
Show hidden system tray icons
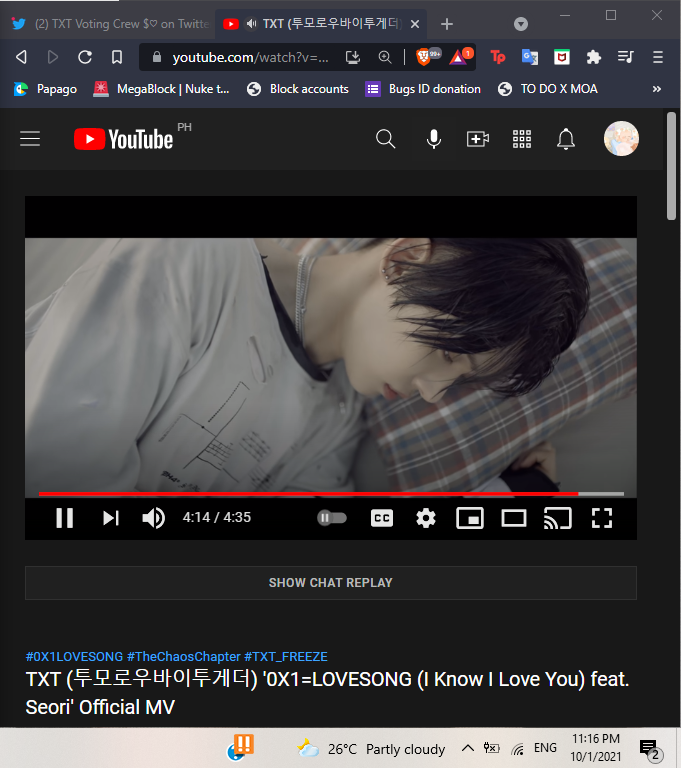[x=468, y=748]
